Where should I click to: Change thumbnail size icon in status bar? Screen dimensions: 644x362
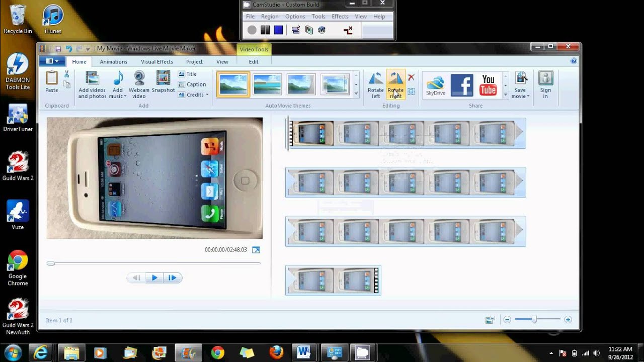pyautogui.click(x=490, y=320)
